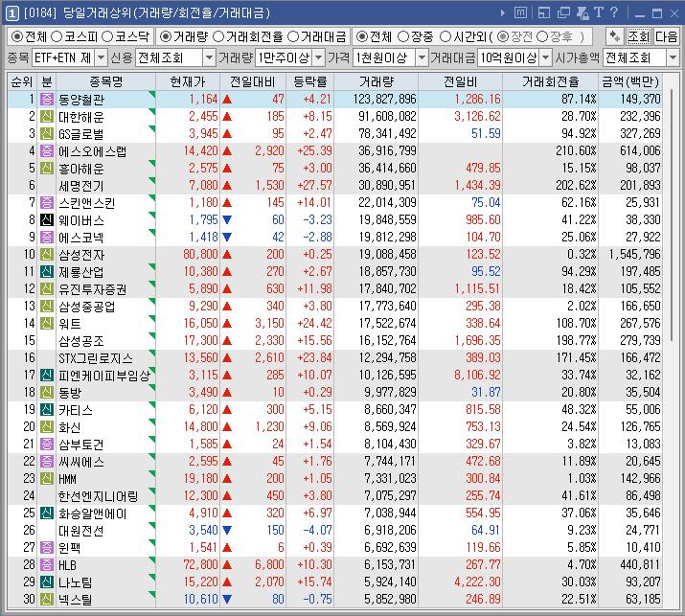Open the 종목 ETF+ETN dropdown
The height and width of the screenshot is (616, 685).
[x=101, y=57]
